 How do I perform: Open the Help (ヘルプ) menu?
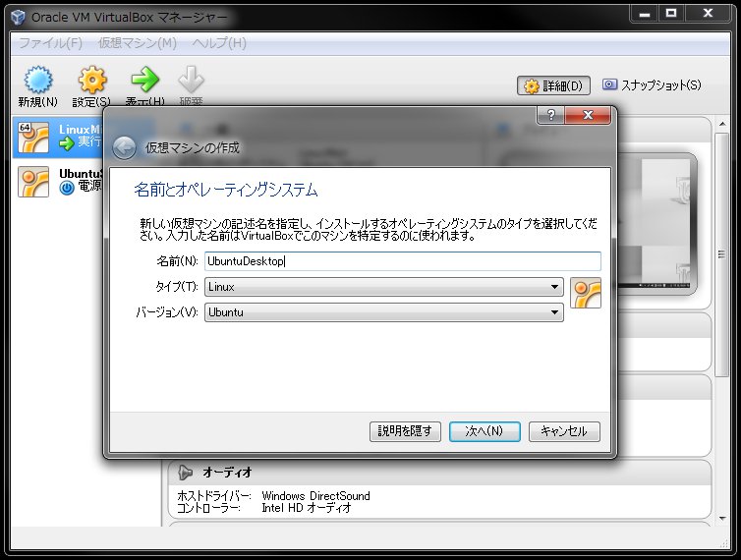tap(219, 43)
